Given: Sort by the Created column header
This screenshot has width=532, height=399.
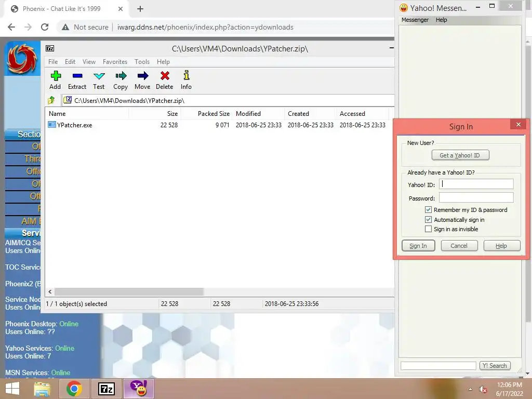Looking at the screenshot, I should [310, 114].
